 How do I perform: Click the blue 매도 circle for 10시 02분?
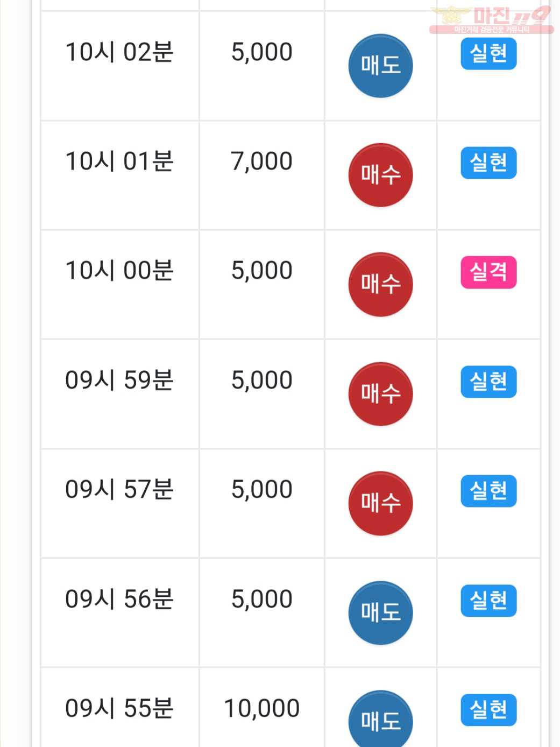(380, 66)
